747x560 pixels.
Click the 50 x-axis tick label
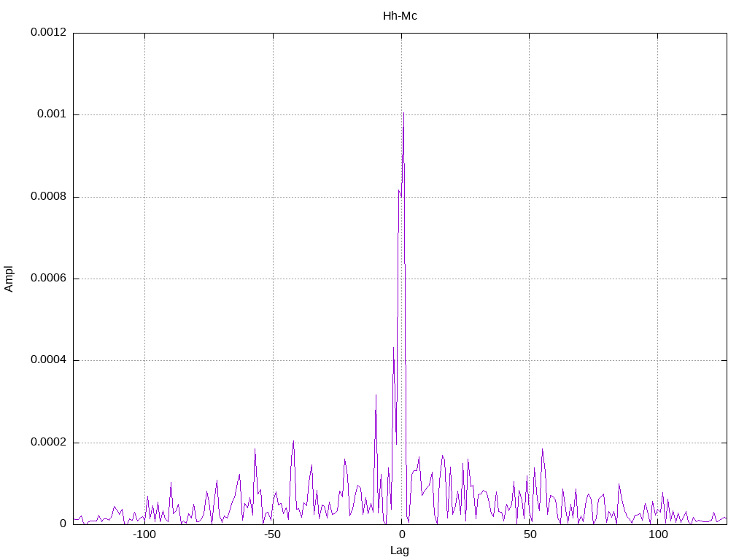pyautogui.click(x=530, y=534)
